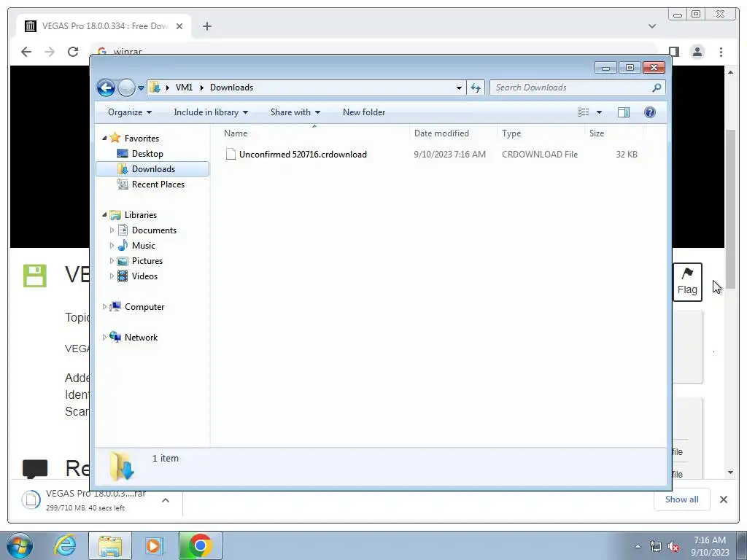Open the Windows Start menu
Viewport: 747px width, 560px height.
click(x=20, y=545)
